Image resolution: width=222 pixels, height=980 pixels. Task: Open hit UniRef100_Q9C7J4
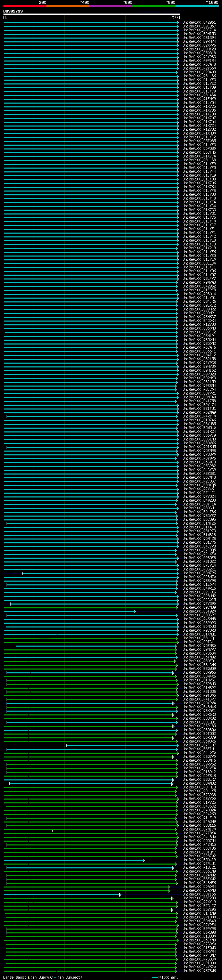(x=199, y=31)
